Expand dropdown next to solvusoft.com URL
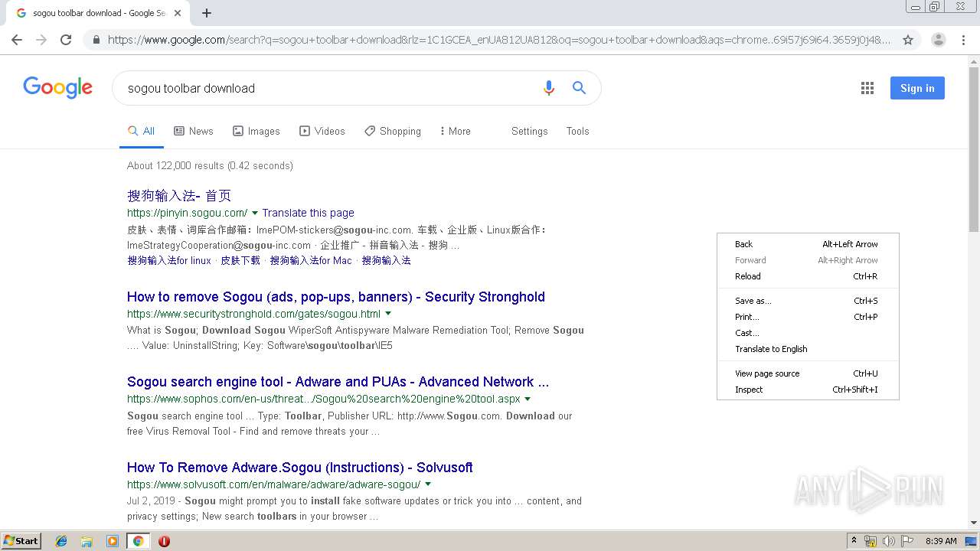This screenshot has height=551, width=980. click(x=428, y=484)
